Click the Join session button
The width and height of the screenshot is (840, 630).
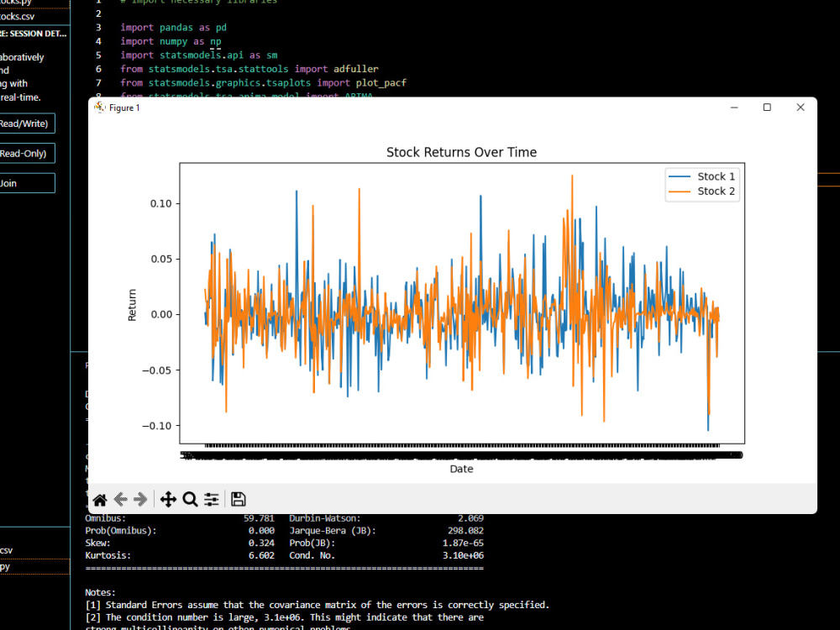click(x=27, y=183)
